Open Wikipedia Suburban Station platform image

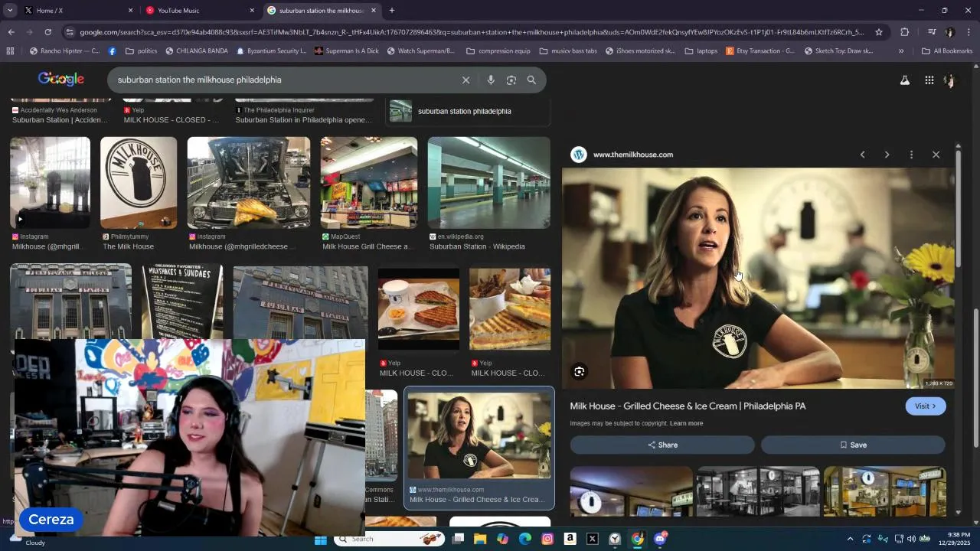point(489,183)
